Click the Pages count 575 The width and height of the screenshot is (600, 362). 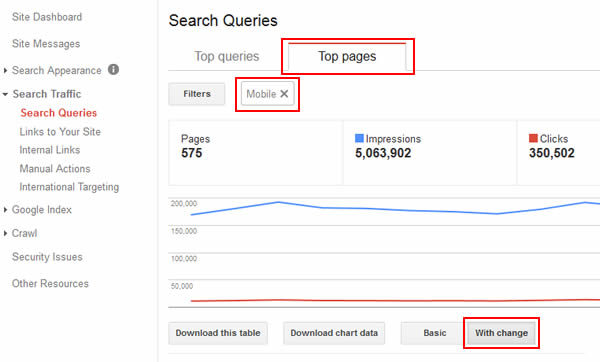point(191,153)
